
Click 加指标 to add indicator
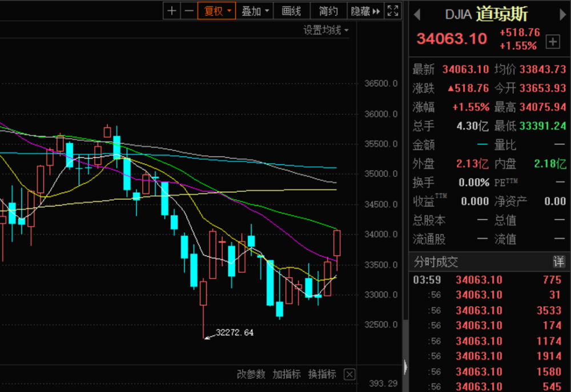click(287, 374)
